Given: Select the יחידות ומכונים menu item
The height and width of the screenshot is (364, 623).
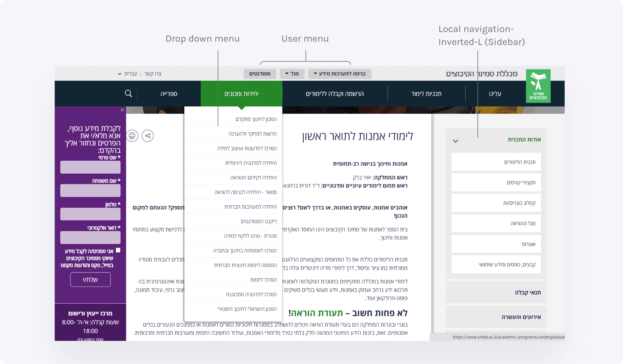Looking at the screenshot, I should click(x=241, y=94).
